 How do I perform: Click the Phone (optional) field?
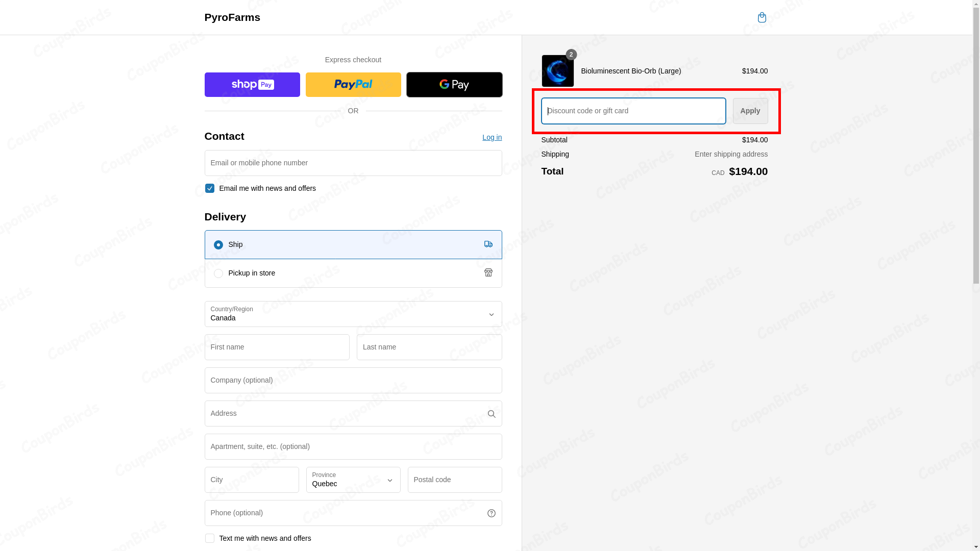click(x=353, y=513)
